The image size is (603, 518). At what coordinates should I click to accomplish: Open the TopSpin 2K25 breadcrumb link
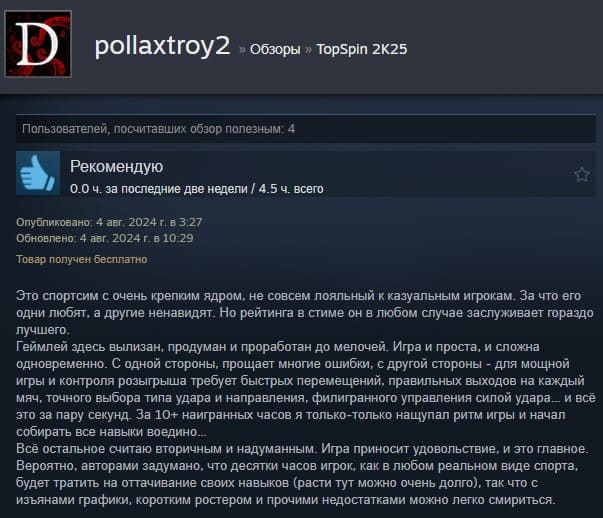(361, 49)
